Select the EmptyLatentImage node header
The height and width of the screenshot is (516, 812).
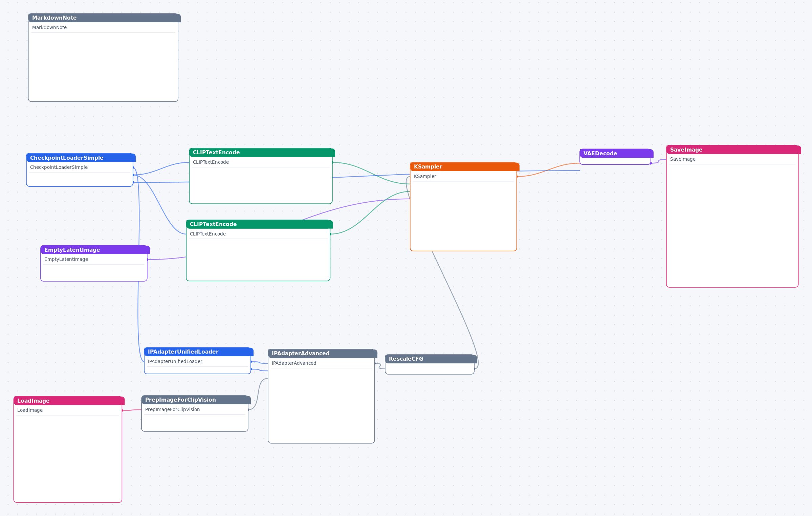tap(95, 250)
